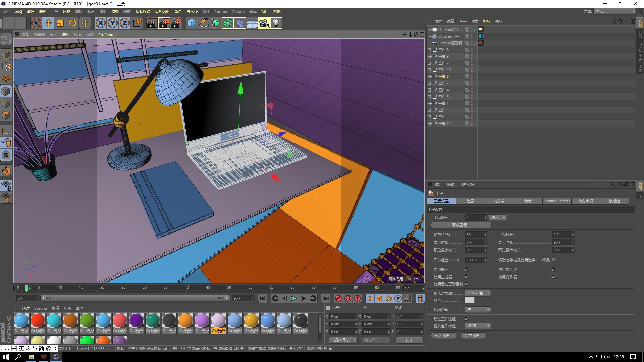Open Edit Render Settings

[x=176, y=23]
